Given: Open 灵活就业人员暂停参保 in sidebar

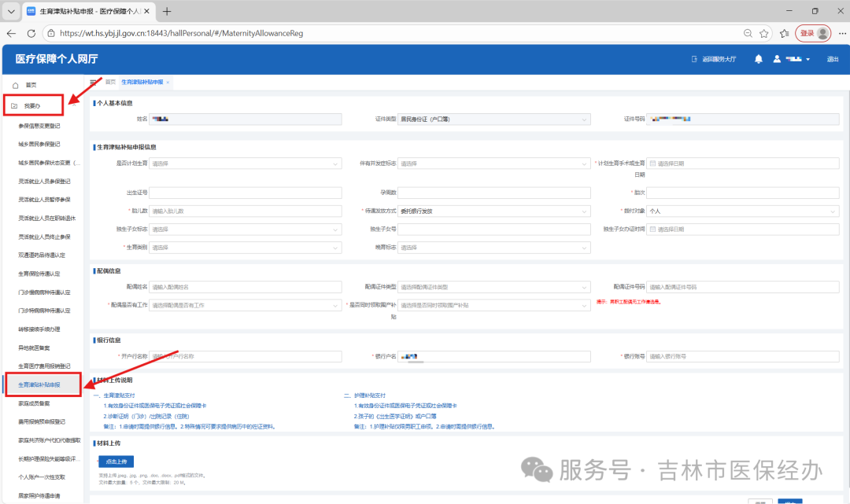Looking at the screenshot, I should pos(44,200).
